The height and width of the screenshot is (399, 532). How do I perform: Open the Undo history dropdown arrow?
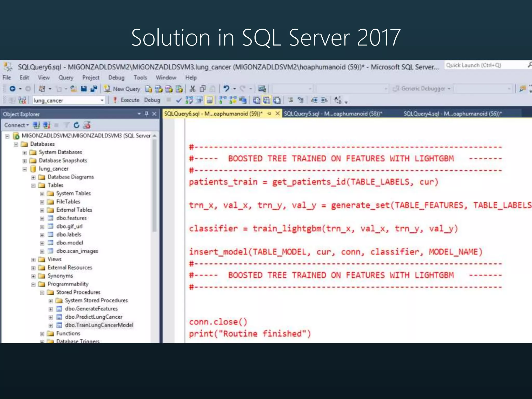click(x=235, y=89)
